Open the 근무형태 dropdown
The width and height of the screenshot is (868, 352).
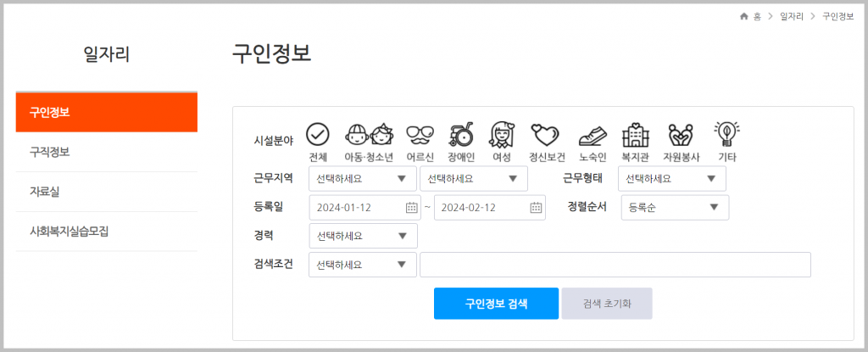[672, 178]
